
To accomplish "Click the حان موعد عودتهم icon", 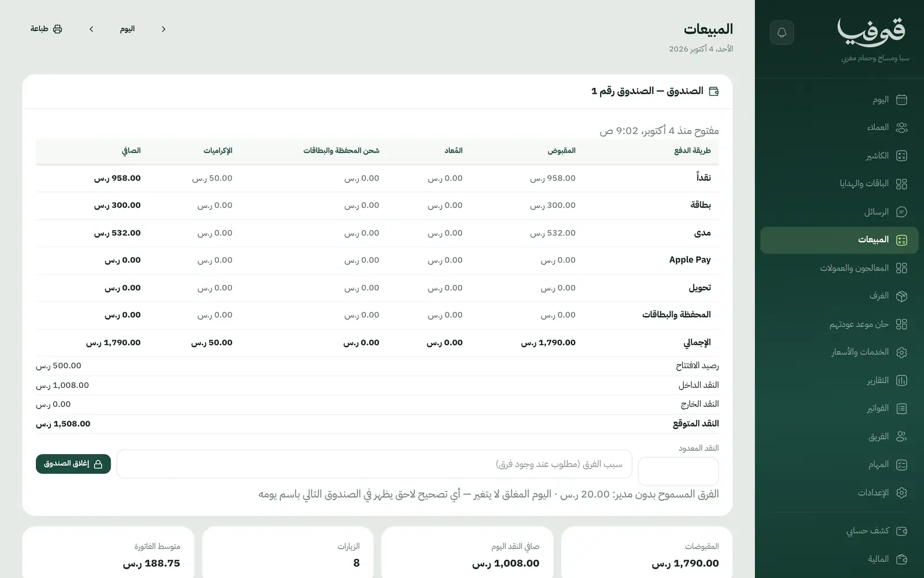I will tap(901, 324).
